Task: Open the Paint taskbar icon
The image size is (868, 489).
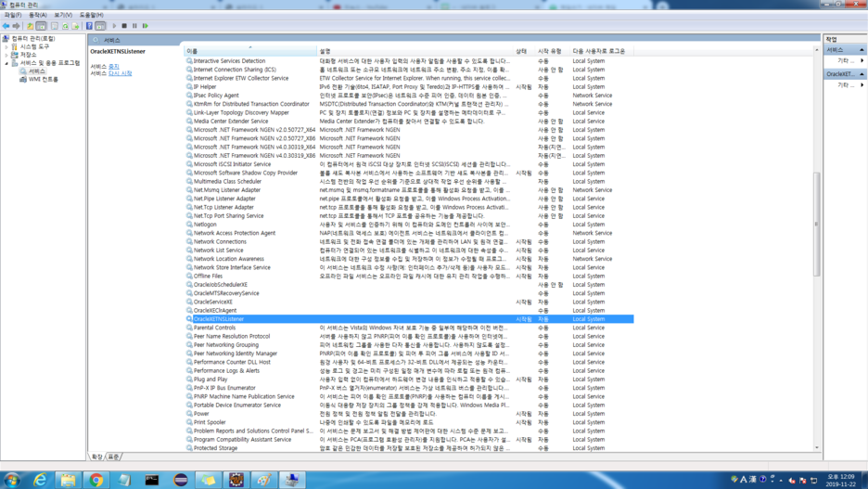Action: (264, 480)
